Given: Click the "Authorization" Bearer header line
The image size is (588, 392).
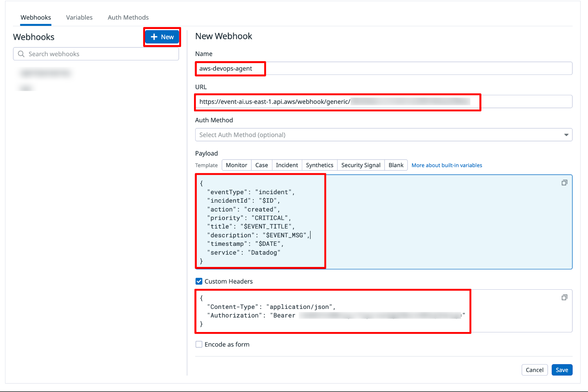Looking at the screenshot, I should point(336,316).
